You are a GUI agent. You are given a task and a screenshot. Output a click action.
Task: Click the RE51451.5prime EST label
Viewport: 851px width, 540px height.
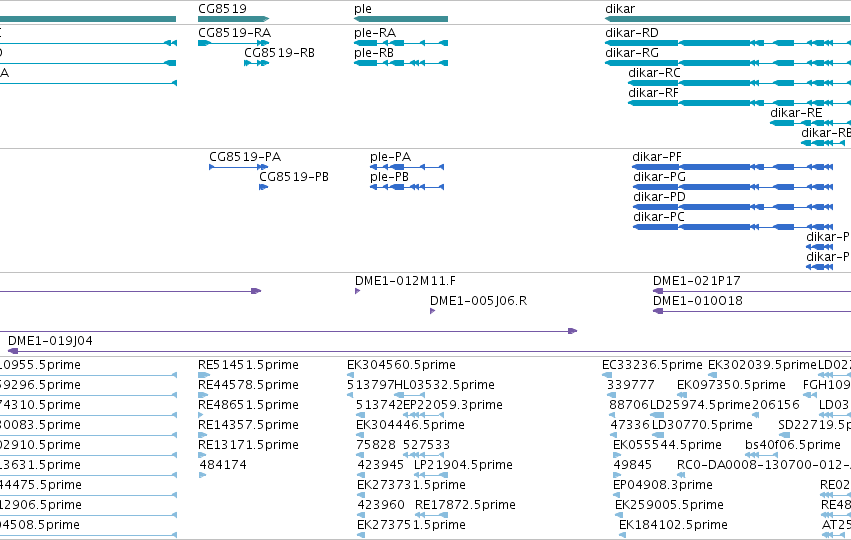pos(248,365)
